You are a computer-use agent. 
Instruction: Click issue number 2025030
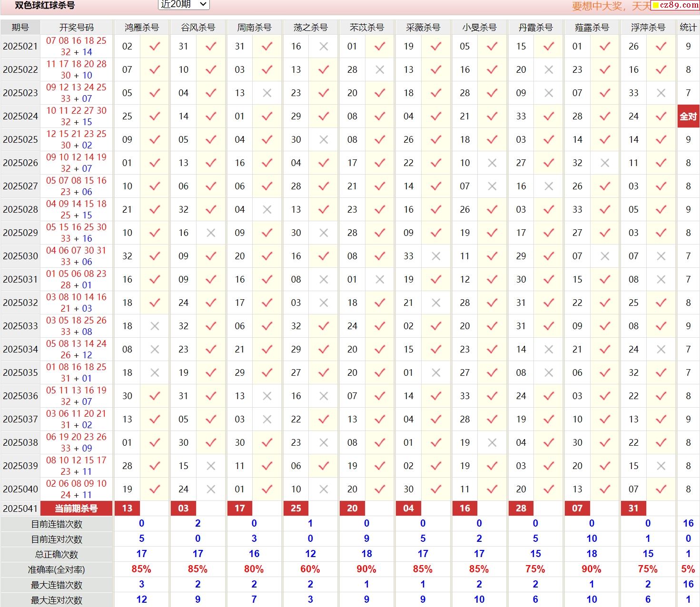pyautogui.click(x=20, y=256)
